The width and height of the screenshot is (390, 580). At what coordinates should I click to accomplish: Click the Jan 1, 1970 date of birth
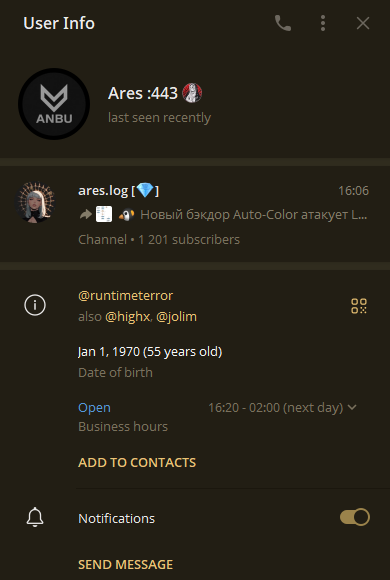[x=150, y=351]
